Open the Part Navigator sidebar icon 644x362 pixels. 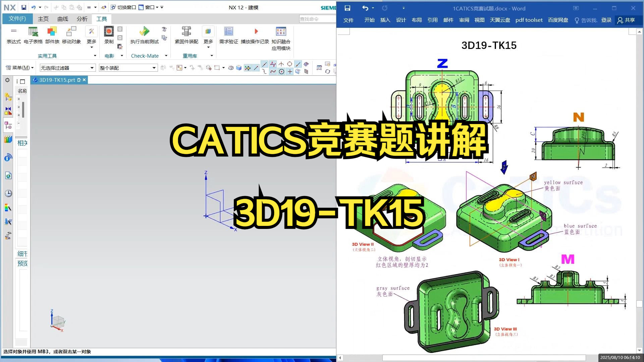pos(8,125)
